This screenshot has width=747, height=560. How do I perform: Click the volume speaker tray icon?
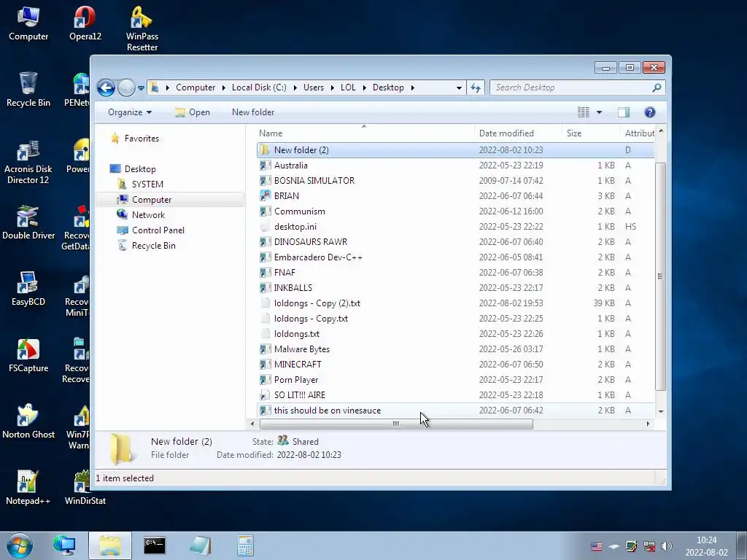[667, 546]
